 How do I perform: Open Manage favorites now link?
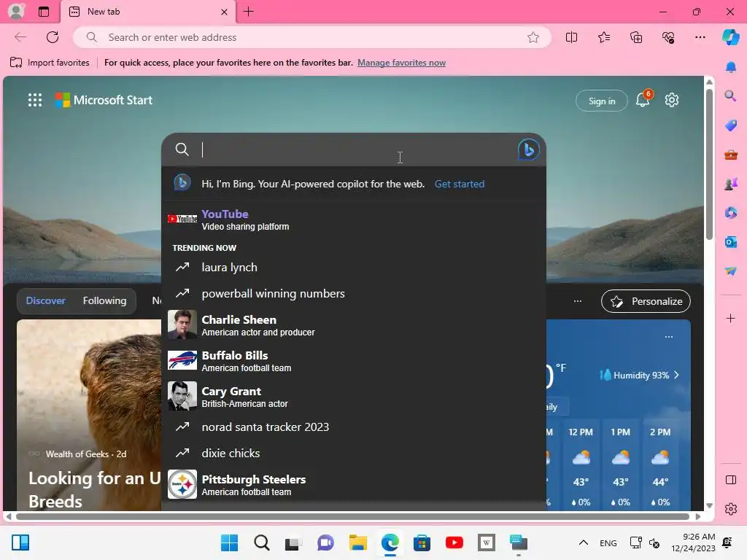pyautogui.click(x=402, y=63)
